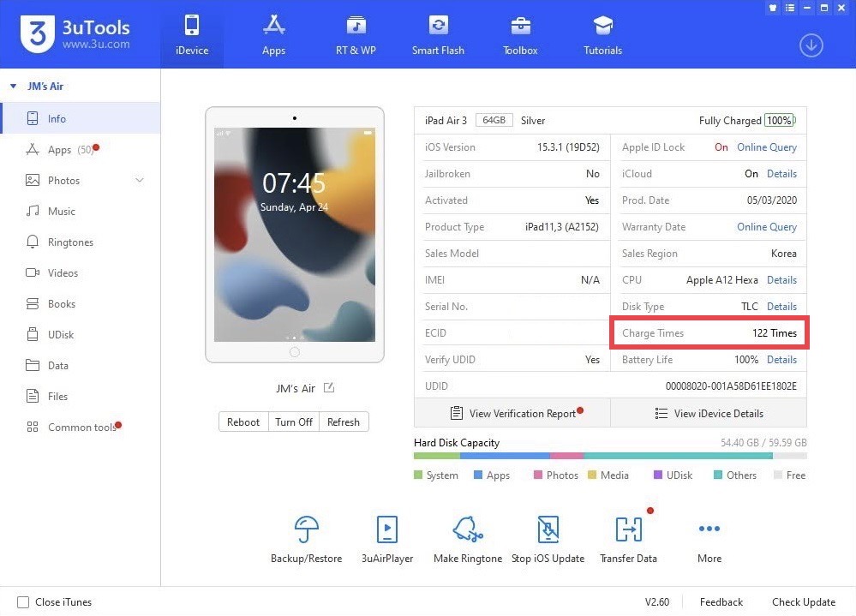This screenshot has width=856, height=616.
Task: Open Ringtones in the sidebar
Action: tap(81, 242)
